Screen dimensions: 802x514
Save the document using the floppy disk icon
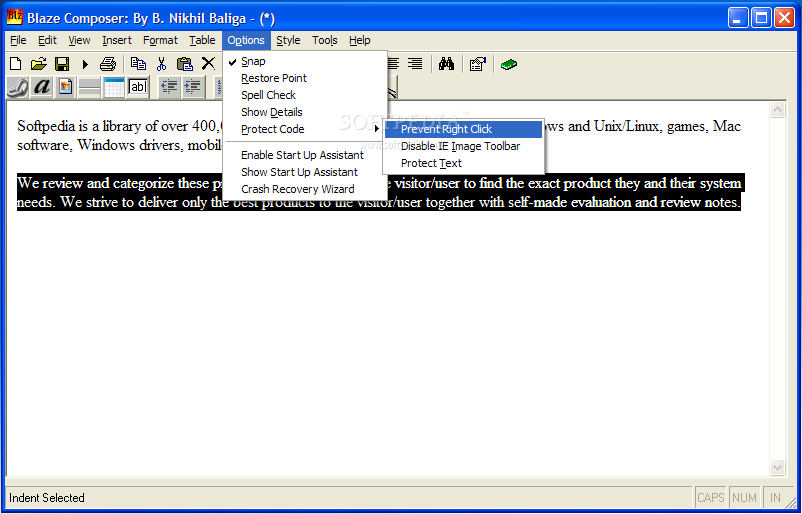(62, 64)
